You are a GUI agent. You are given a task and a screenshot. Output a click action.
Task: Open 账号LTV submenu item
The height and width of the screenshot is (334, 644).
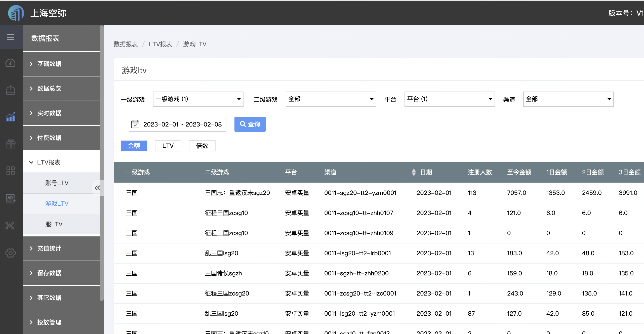click(x=61, y=183)
